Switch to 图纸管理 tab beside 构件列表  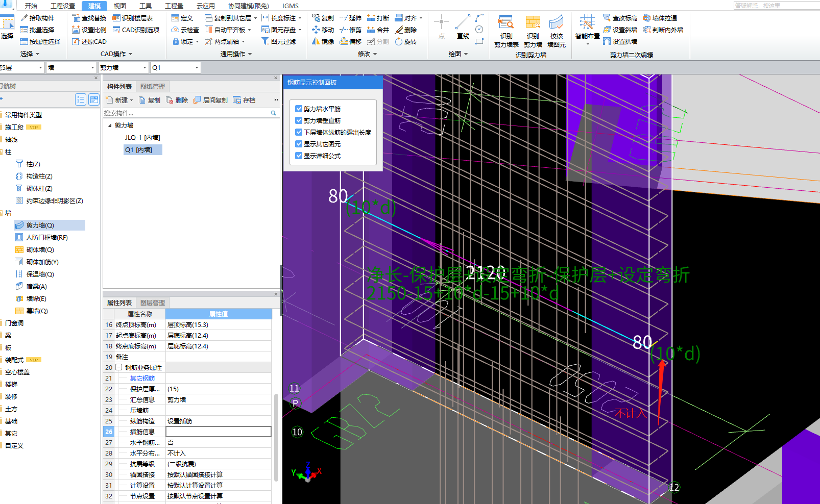(153, 86)
